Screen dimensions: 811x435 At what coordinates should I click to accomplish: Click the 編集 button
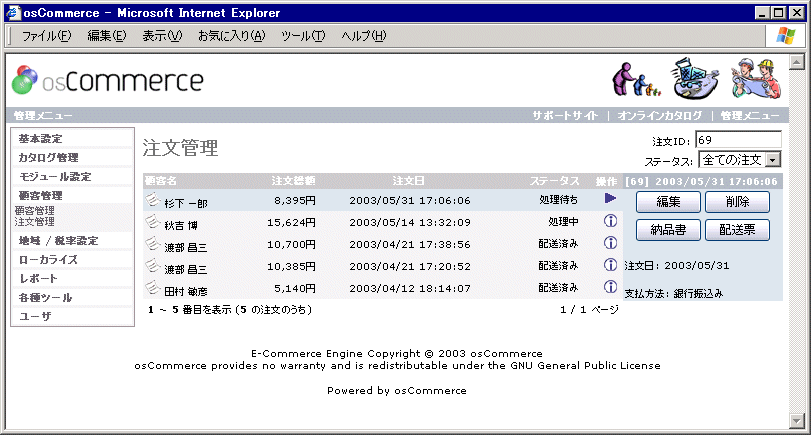point(668,202)
